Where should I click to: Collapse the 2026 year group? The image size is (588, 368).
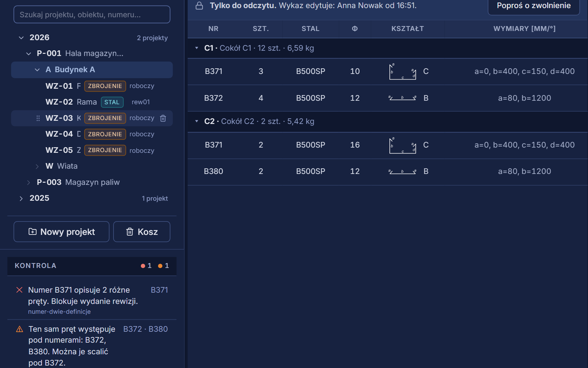(21, 38)
